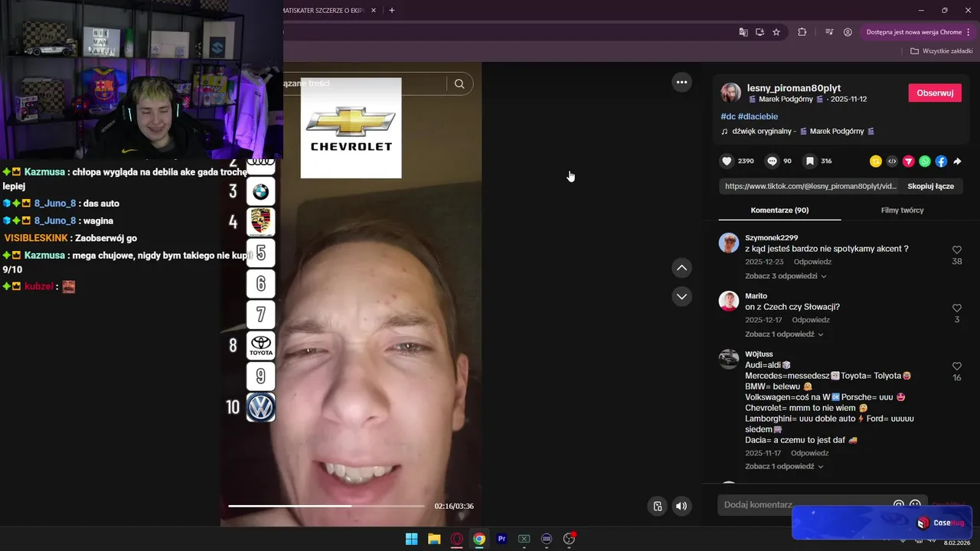Click Skopiuj łącze to copy link

[x=930, y=186]
